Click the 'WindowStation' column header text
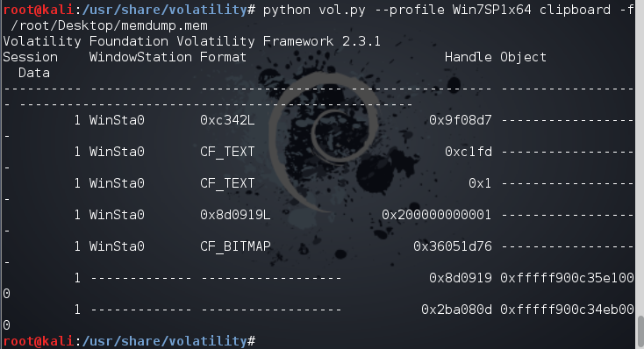Viewport: 644px width, 349px height. [140, 57]
